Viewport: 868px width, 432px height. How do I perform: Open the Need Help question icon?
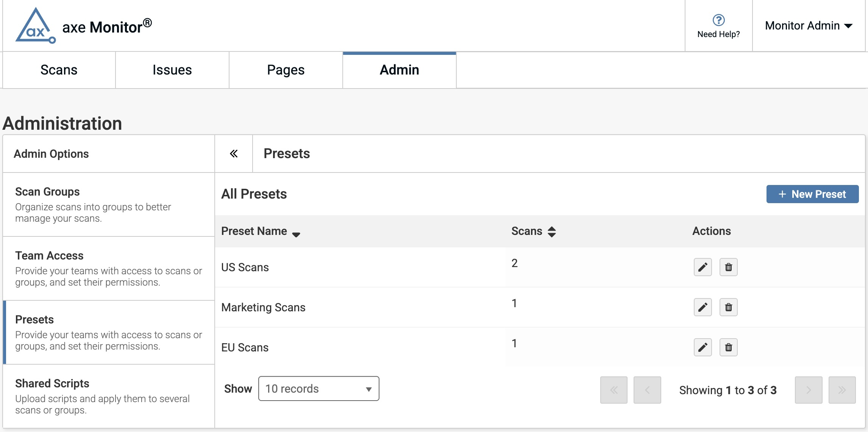(x=718, y=20)
